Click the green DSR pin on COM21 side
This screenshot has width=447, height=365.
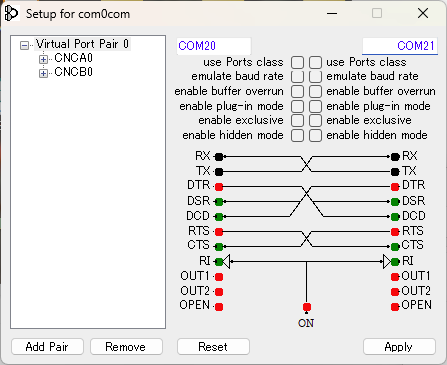(395, 202)
